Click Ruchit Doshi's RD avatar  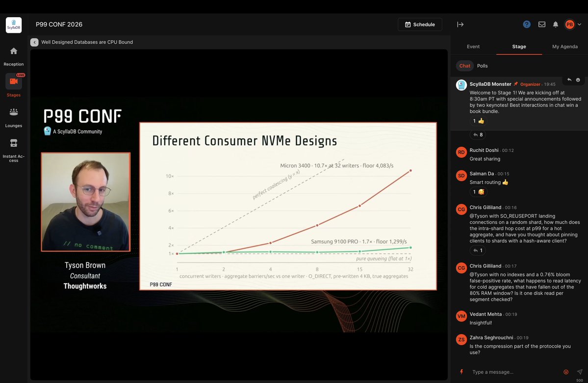tap(461, 152)
